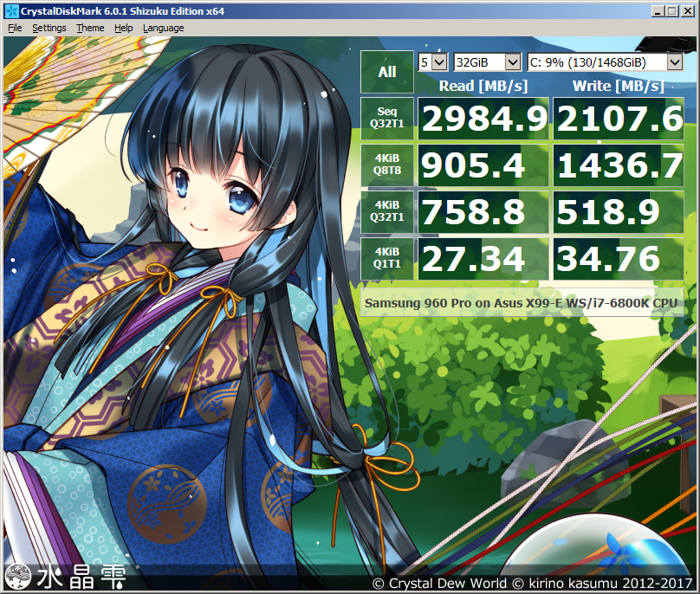Click the 4KiB Q1T1 write value 34.76

619,259
